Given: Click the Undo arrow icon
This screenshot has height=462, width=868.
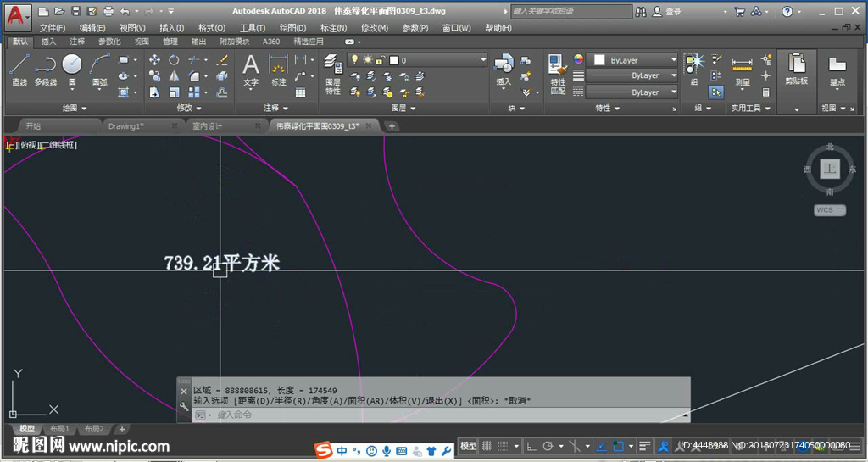Looking at the screenshot, I should pos(125,11).
